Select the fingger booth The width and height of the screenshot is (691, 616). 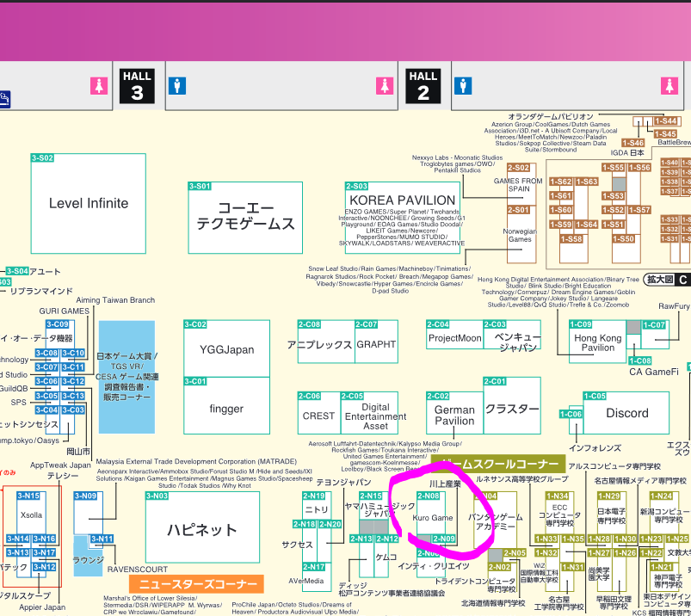226,406
